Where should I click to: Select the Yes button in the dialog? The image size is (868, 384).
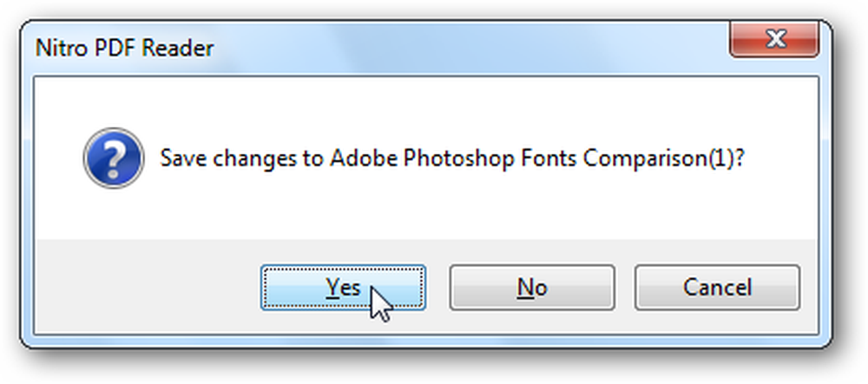click(x=343, y=288)
